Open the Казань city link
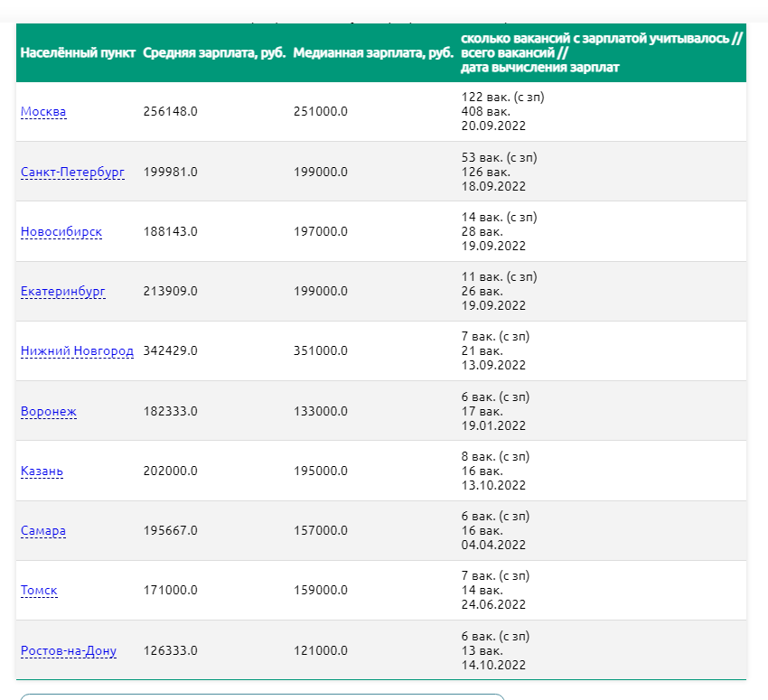The height and width of the screenshot is (700, 768). tap(42, 471)
